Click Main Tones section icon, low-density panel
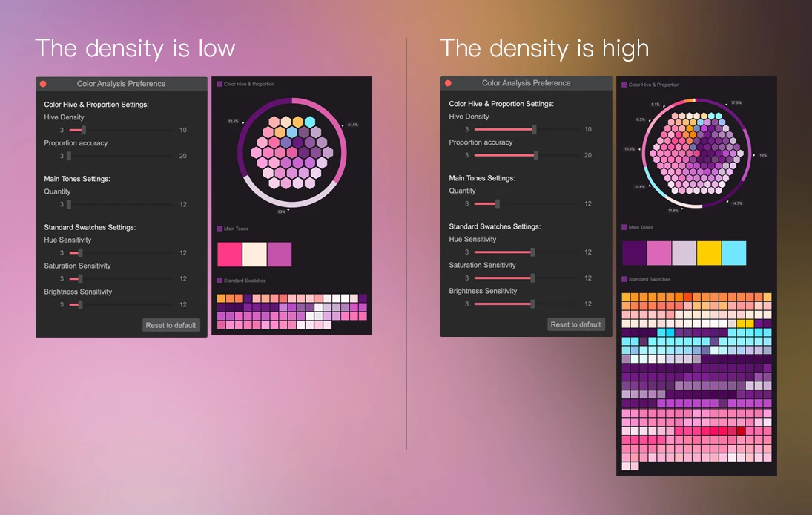Viewport: 812px width, 515px height. coord(219,229)
